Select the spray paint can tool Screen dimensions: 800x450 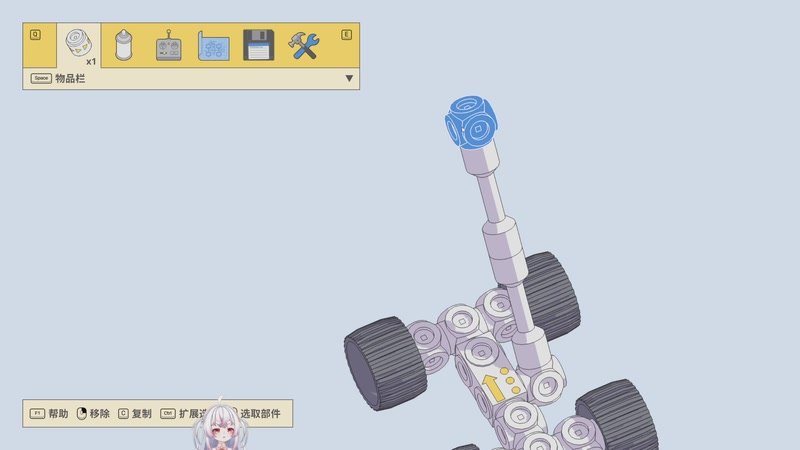point(123,45)
